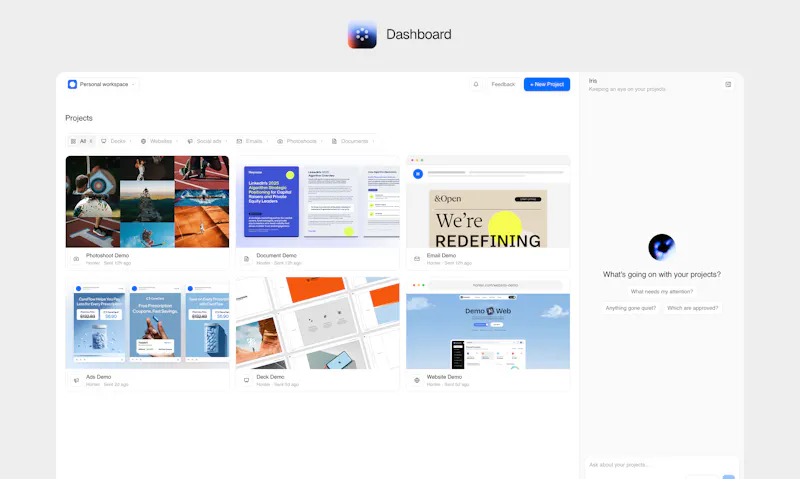This screenshot has height=479, width=800.
Task: Click the Projects heading
Action: point(79,118)
